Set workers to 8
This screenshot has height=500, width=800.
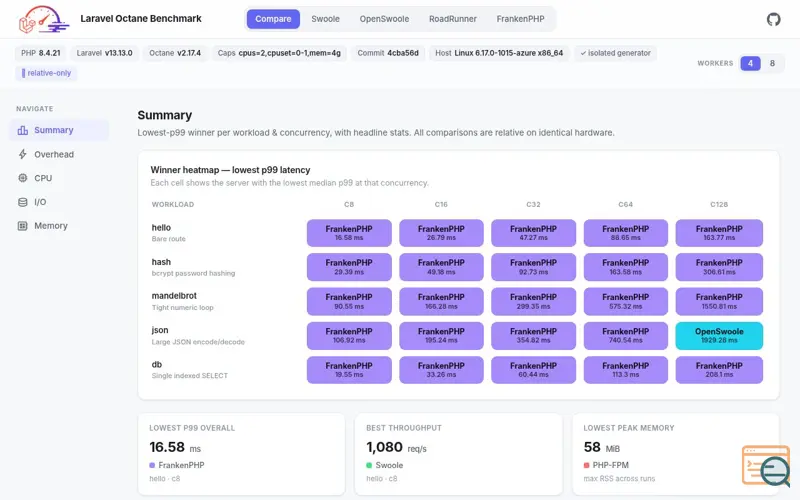coord(772,63)
